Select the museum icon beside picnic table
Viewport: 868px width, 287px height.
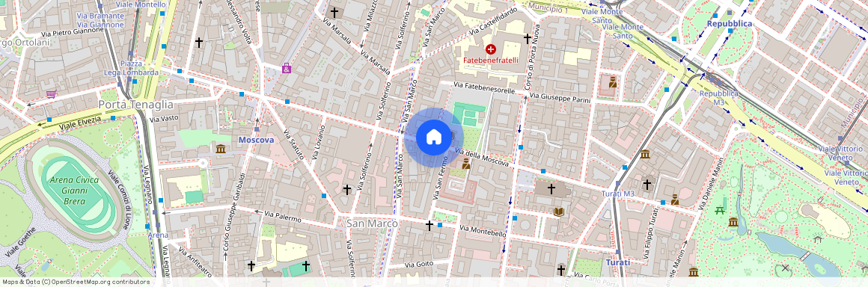point(733,222)
